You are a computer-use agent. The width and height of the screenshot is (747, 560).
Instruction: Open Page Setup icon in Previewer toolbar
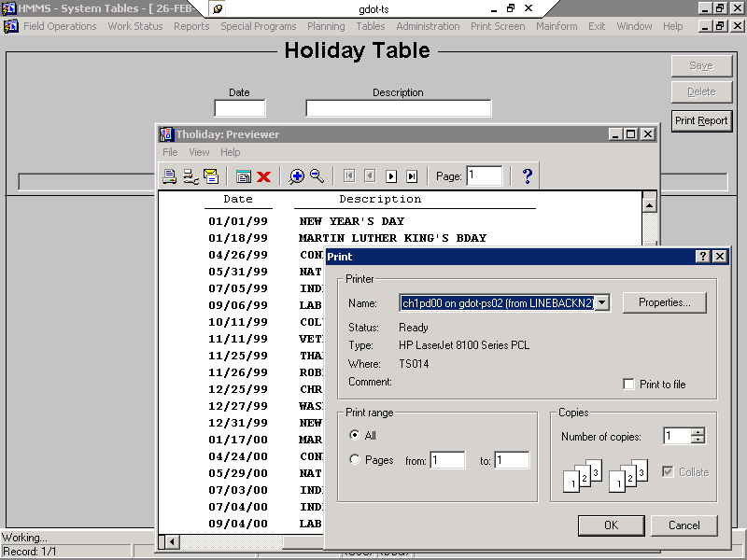[190, 176]
